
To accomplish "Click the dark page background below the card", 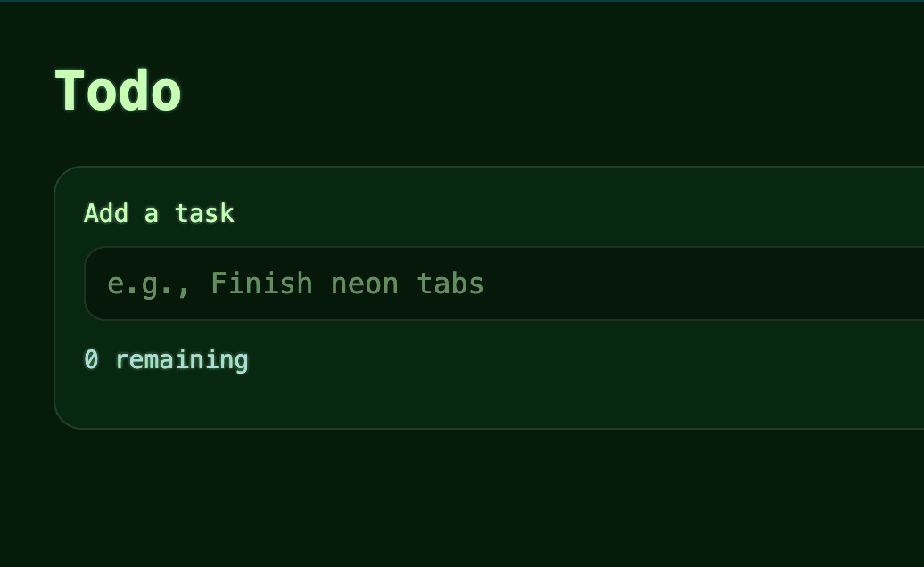I will pos(446,499).
